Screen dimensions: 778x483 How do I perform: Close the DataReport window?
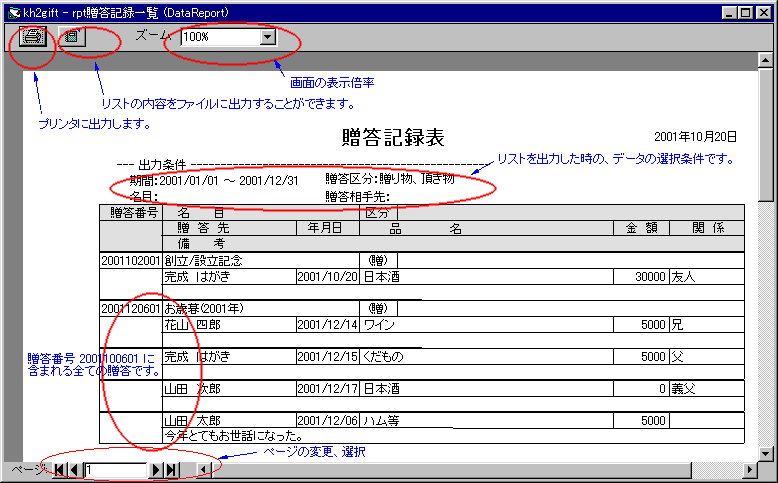[x=765, y=11]
